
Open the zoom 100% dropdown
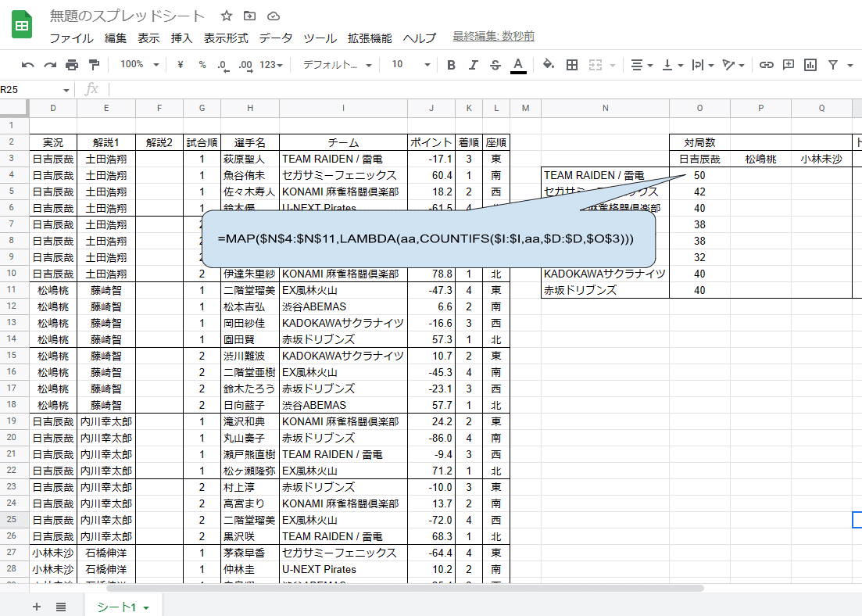pyautogui.click(x=140, y=65)
